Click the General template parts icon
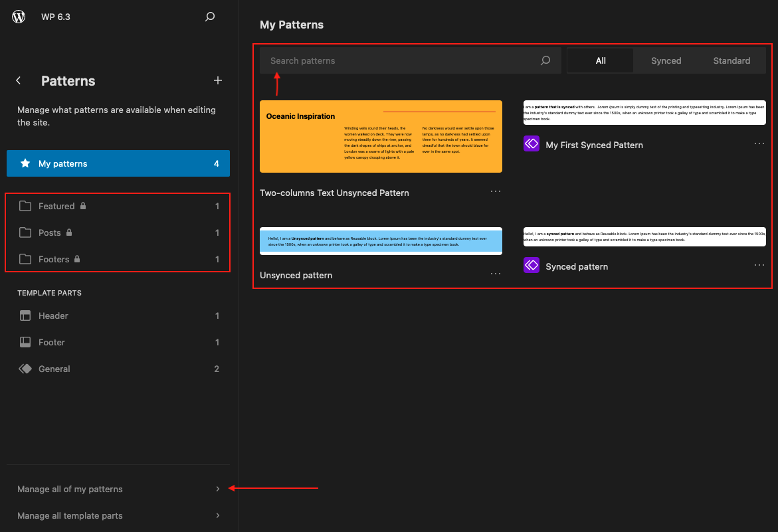Viewport: 778px width, 532px height. coord(25,369)
